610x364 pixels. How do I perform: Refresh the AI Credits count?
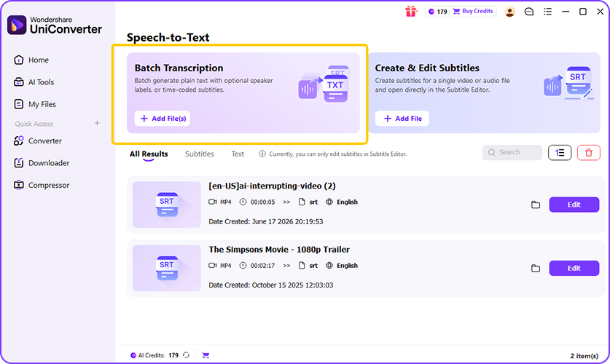pyautogui.click(x=187, y=355)
